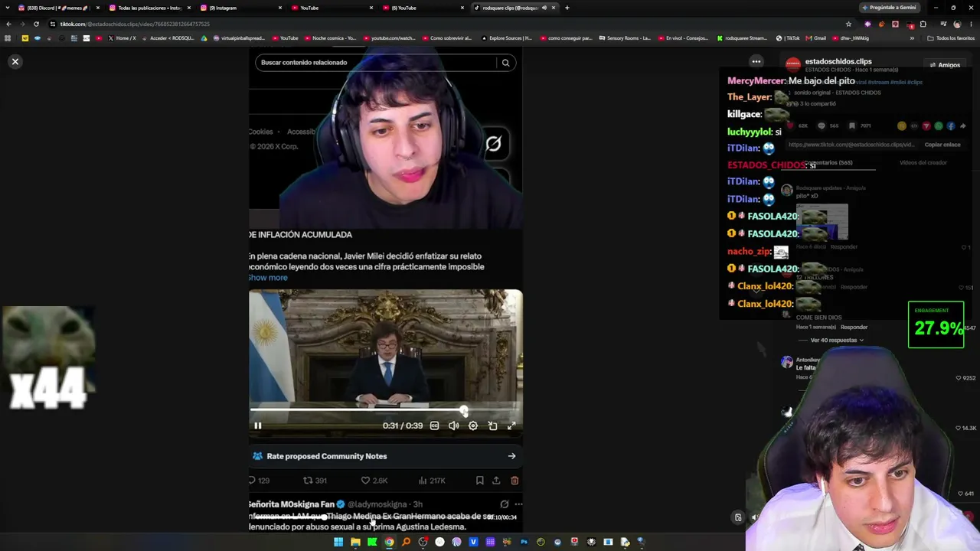This screenshot has height=551, width=980.
Task: Open TikTok three-dots options menu
Action: coord(756,61)
